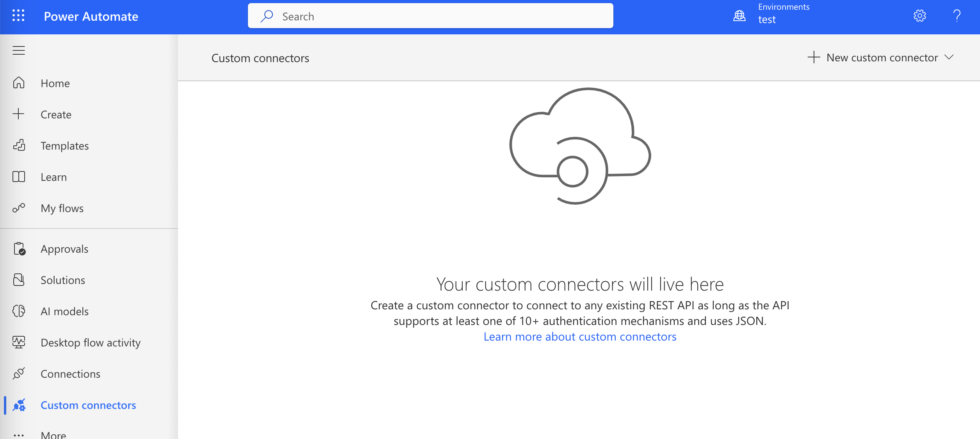Collapse the navigation sidebar hamburger
This screenshot has width=980, height=439.
click(x=18, y=50)
